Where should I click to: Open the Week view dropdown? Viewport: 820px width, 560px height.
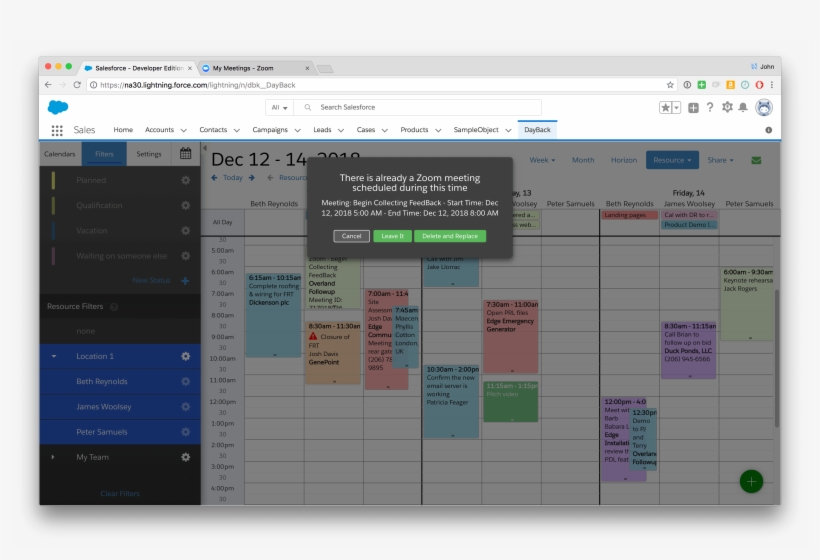coord(542,160)
